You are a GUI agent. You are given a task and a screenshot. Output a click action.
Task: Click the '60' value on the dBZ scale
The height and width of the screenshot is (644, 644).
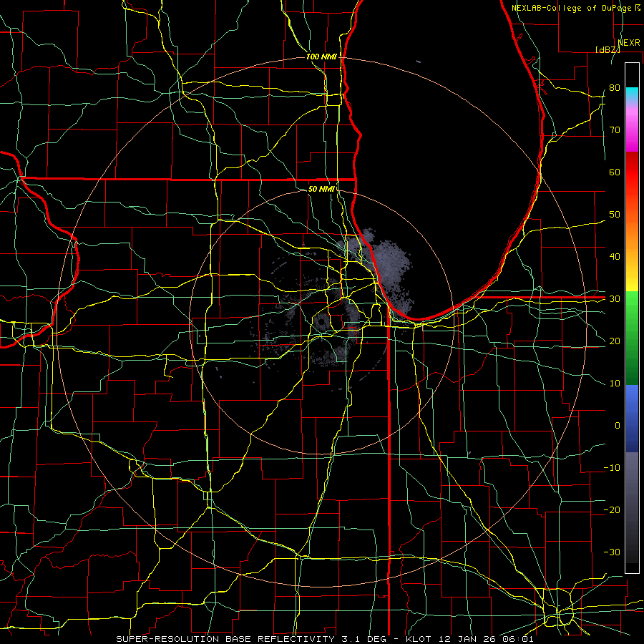(x=615, y=172)
